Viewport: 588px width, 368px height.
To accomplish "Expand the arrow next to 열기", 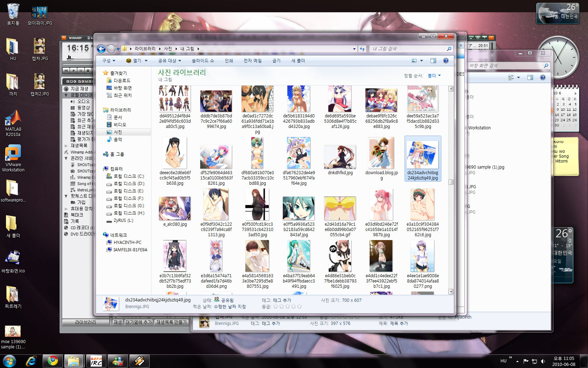I will (146, 61).
